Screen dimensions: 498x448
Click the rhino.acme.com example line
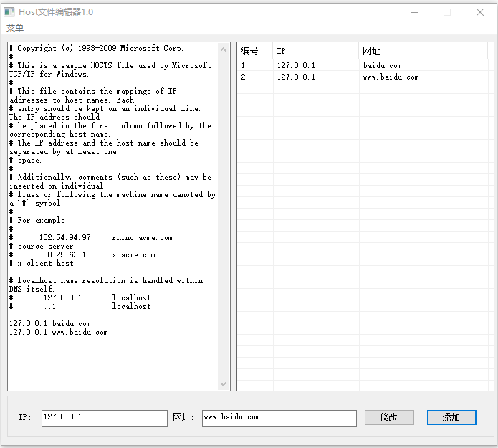click(91, 238)
